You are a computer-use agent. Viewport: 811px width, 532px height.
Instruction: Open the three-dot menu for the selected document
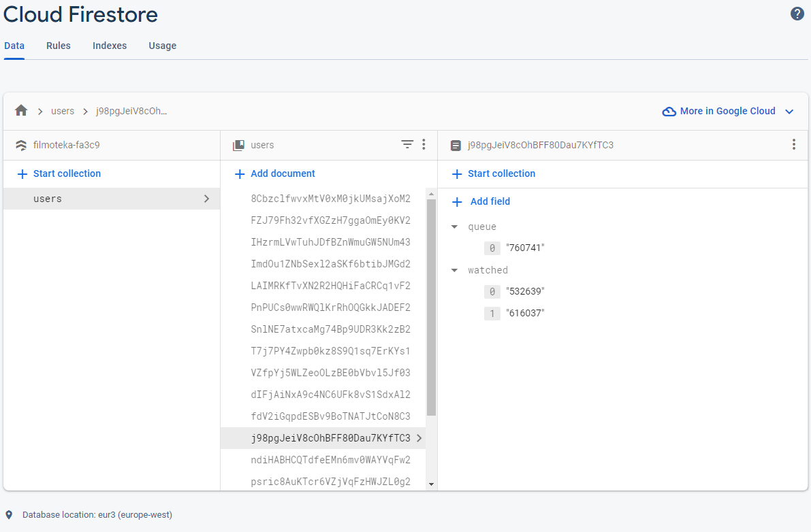pos(793,144)
